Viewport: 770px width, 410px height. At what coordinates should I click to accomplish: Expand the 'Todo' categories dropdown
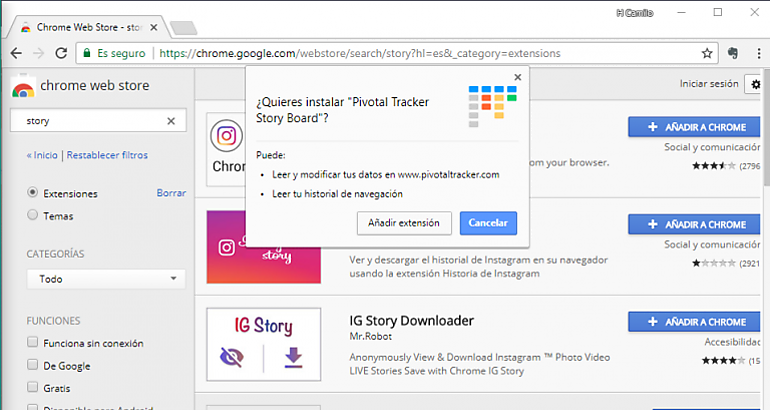[x=107, y=279]
